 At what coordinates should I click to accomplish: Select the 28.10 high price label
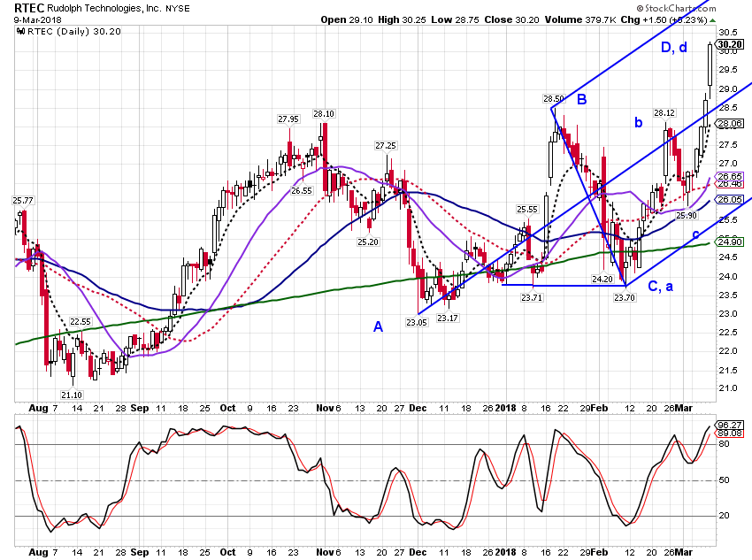[x=324, y=113]
